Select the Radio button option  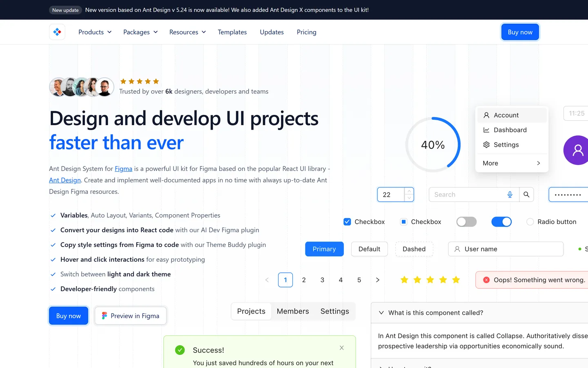click(x=530, y=222)
